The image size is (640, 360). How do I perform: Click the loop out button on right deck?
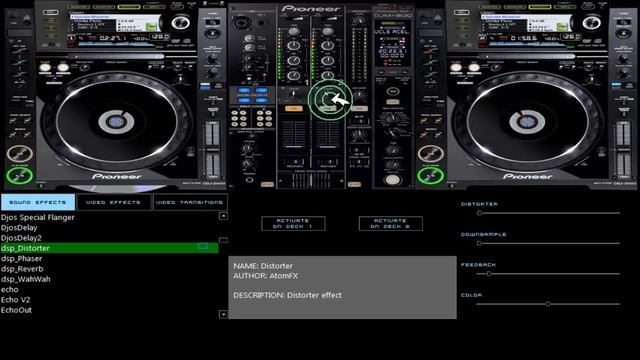[x=473, y=68]
